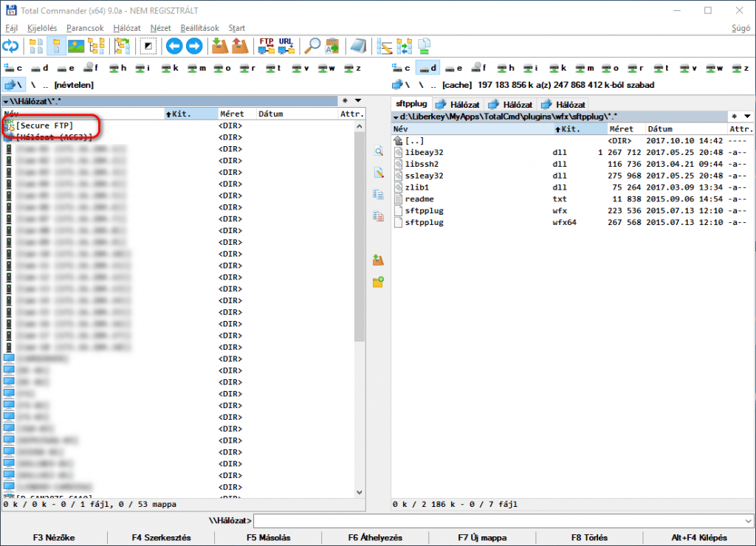
Task: Select drive f in the left drive bar
Action: (91, 68)
